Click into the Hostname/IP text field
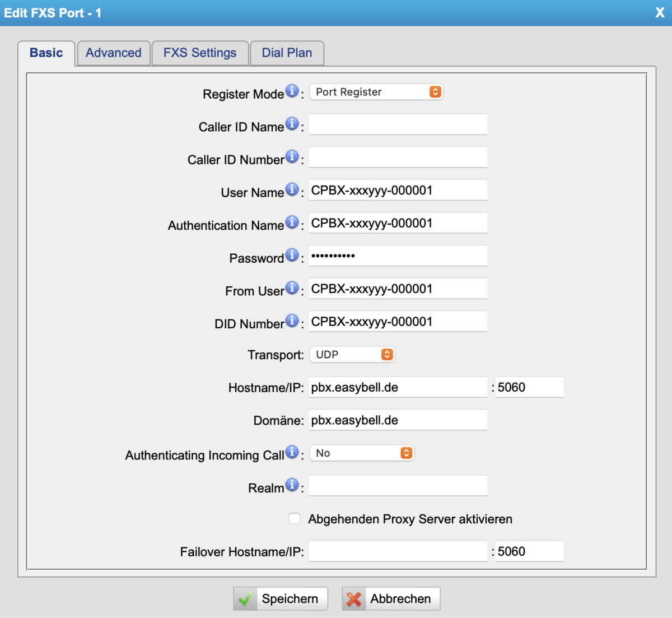The image size is (672, 618). tap(398, 387)
